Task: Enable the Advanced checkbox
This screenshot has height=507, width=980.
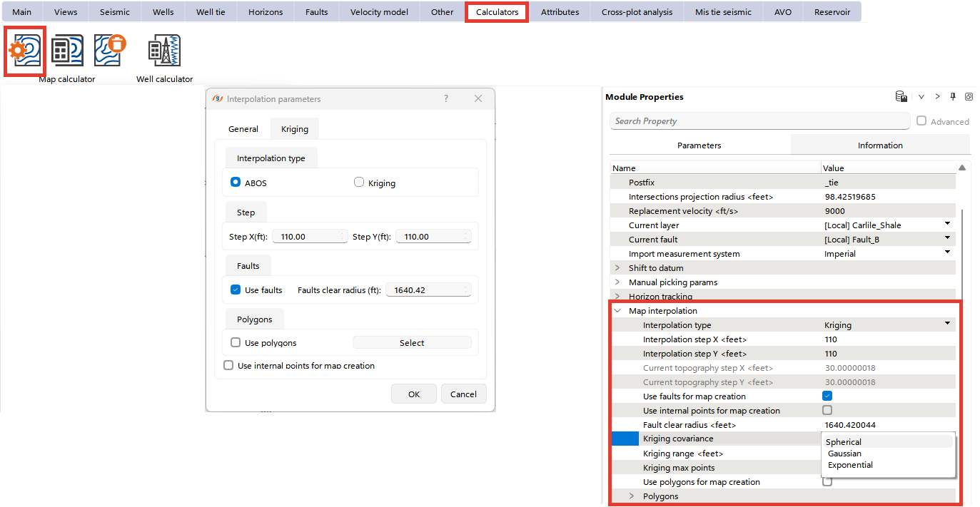Action: click(921, 121)
